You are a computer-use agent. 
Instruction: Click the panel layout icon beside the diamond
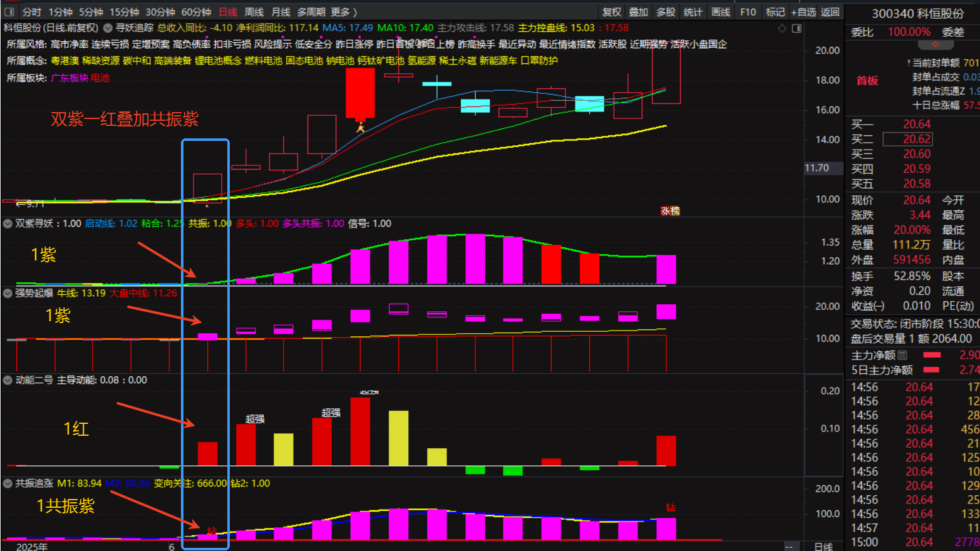point(797,28)
